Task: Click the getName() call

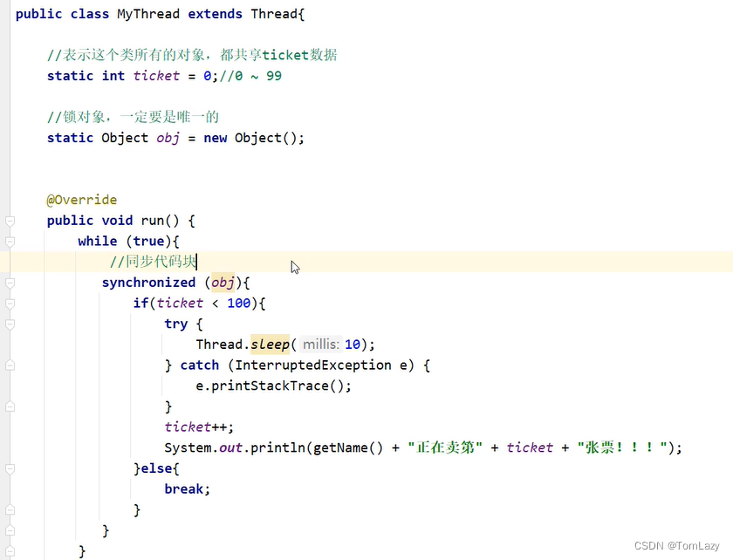Action: 348,447
